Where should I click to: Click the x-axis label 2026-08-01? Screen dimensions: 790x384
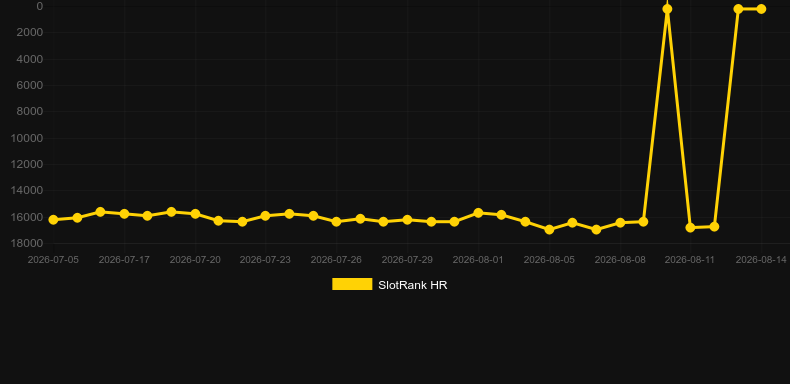pos(478,260)
